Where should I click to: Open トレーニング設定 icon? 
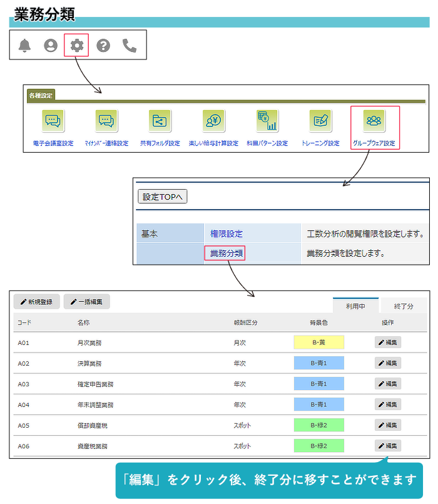[320, 120]
